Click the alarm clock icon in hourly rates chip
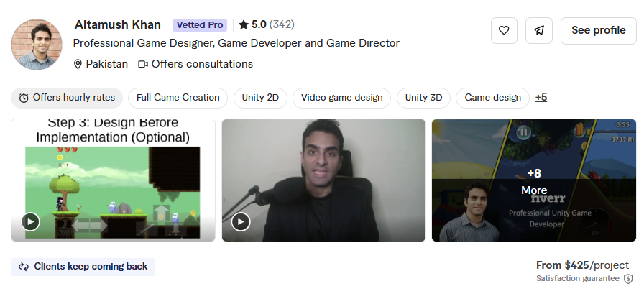The height and width of the screenshot is (299, 644). [24, 98]
